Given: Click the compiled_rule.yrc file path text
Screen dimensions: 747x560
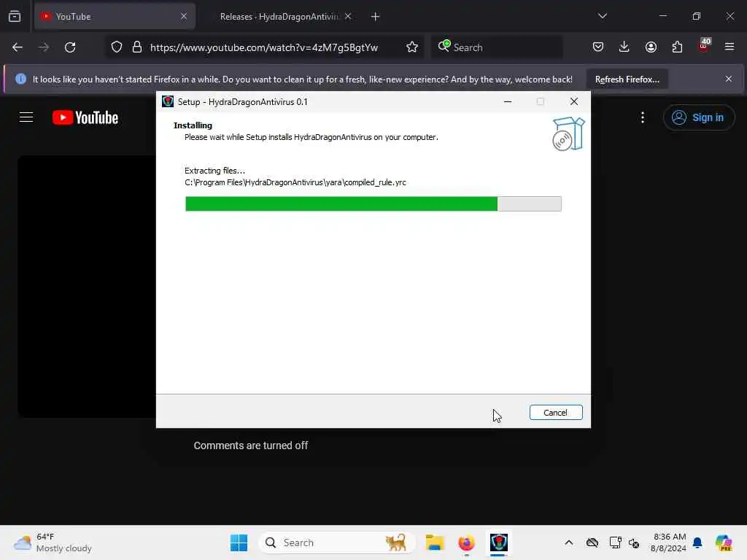Looking at the screenshot, I should (295, 182).
